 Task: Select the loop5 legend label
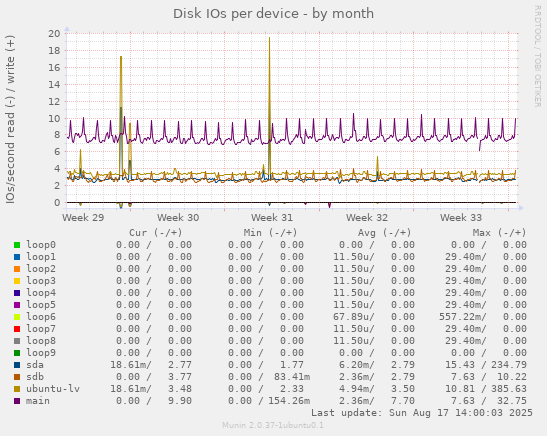41,305
